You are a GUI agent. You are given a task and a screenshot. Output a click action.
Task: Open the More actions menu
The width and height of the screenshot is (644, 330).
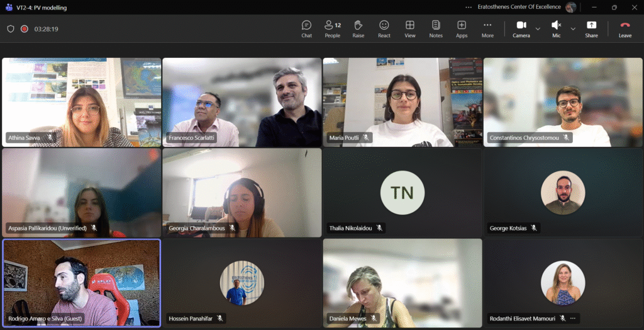pos(487,28)
